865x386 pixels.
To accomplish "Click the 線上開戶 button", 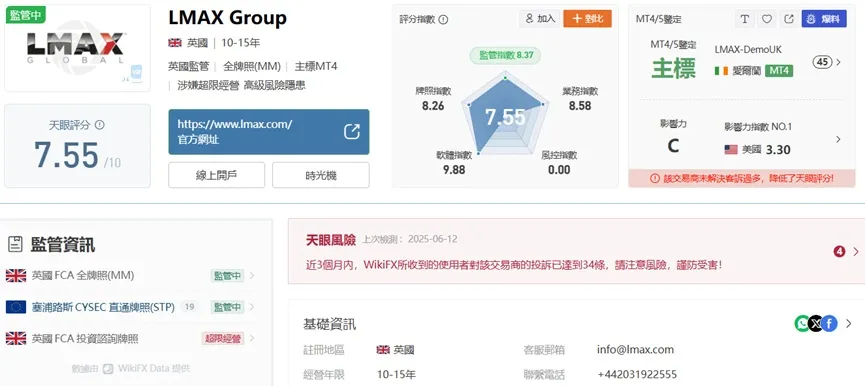I will click(x=216, y=175).
